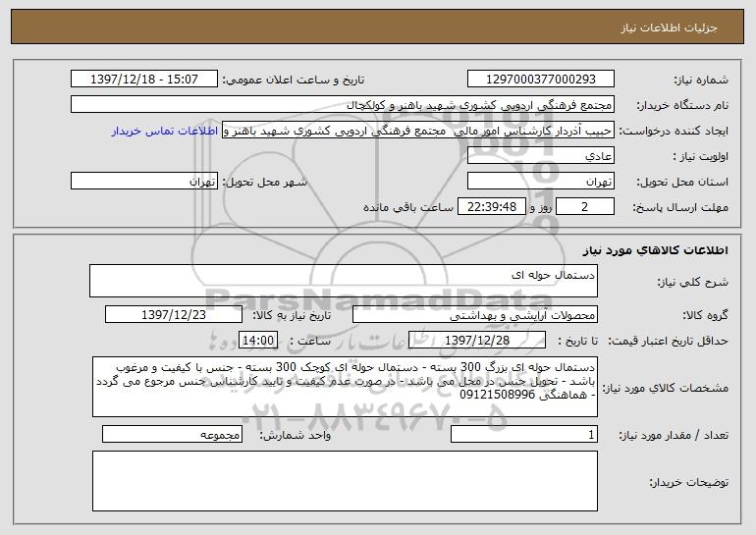
Task: Click the header title جزئیات اطلاعات نیاز
Action: coord(669,27)
